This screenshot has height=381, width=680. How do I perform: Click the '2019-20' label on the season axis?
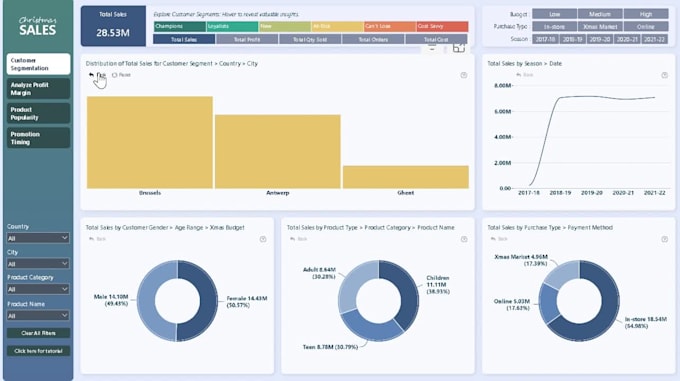coord(592,193)
